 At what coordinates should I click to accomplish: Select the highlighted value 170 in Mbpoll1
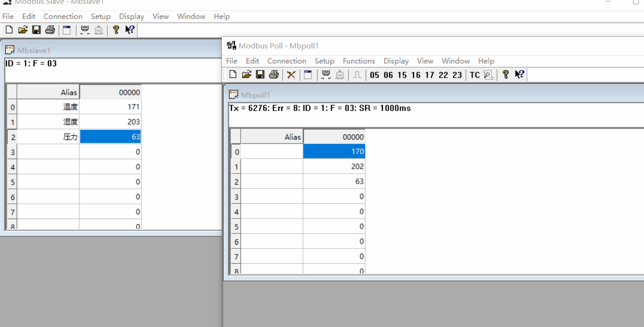click(334, 152)
